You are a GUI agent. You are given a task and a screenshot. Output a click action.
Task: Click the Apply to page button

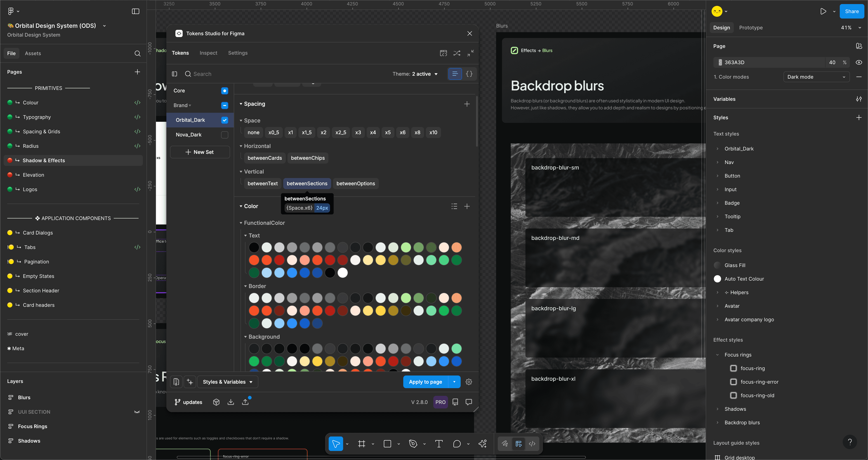(x=425, y=382)
